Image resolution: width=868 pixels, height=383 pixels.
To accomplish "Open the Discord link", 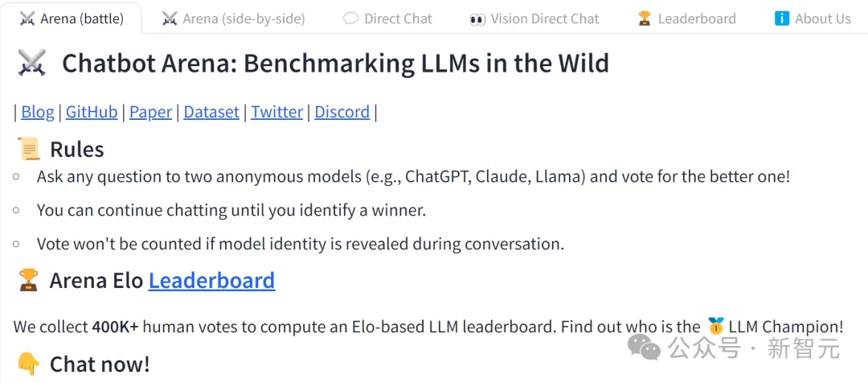I will point(342,112).
